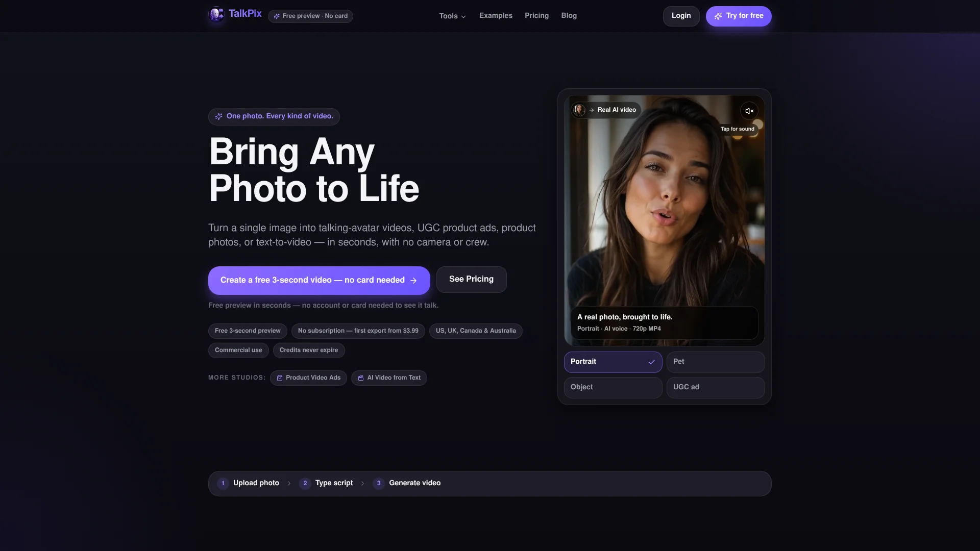Click the Try for free button

739,16
